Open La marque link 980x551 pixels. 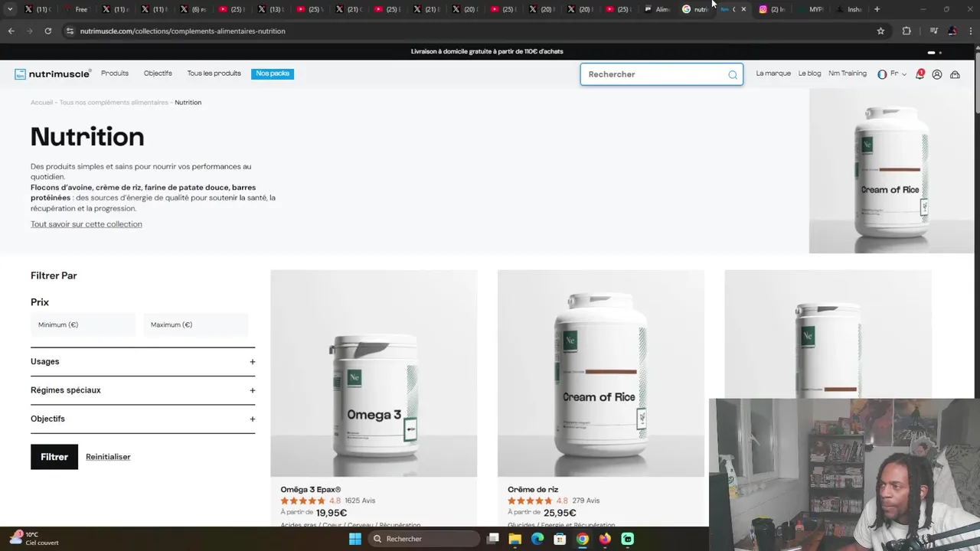tap(773, 73)
